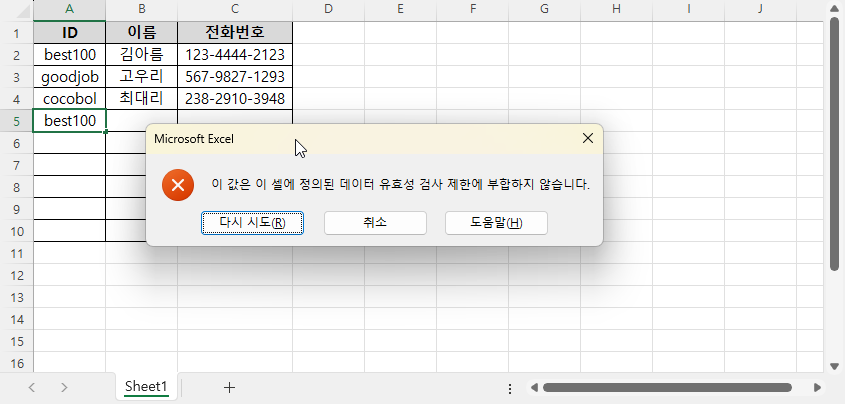Select column F header
Image resolution: width=845 pixels, height=404 pixels.
click(473, 9)
